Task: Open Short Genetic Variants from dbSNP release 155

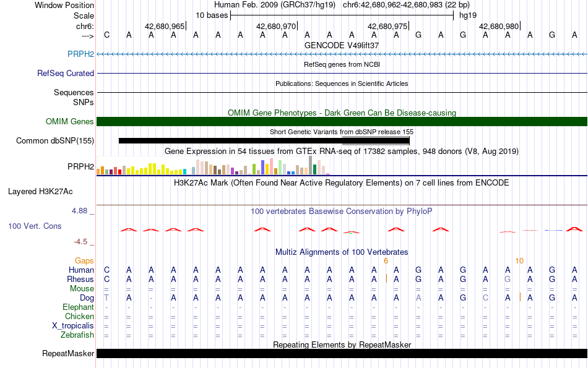Action: (342, 132)
